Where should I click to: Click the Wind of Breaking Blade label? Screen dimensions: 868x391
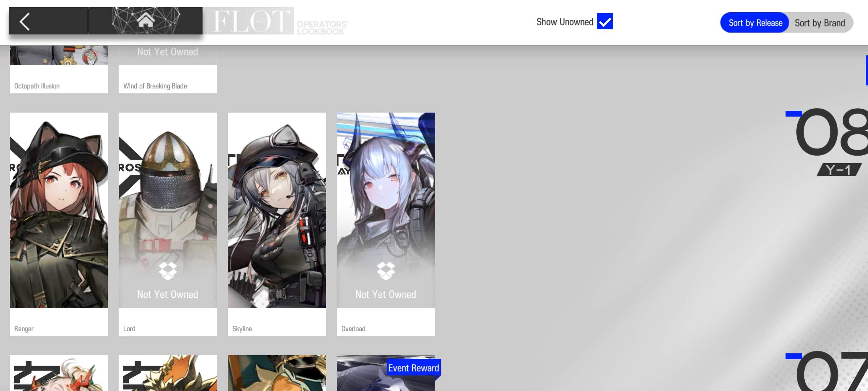coord(155,86)
